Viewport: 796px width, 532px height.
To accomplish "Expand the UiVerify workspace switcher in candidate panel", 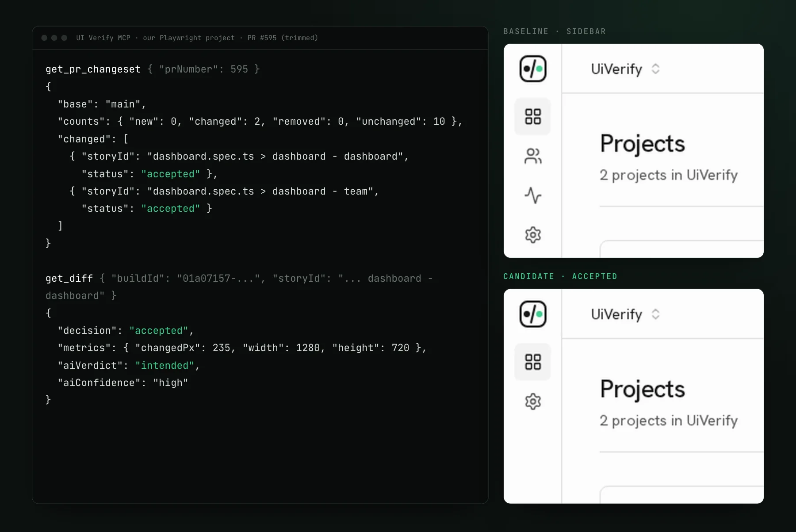I will (625, 314).
